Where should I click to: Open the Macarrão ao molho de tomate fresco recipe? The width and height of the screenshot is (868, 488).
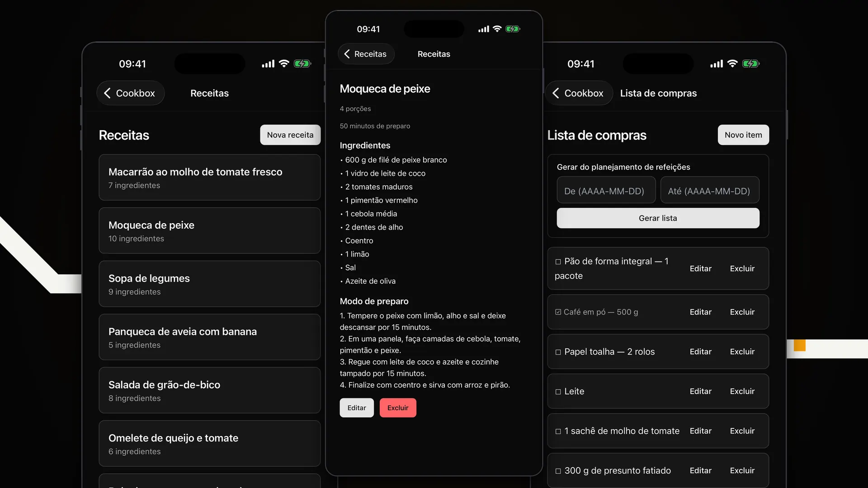pyautogui.click(x=209, y=178)
